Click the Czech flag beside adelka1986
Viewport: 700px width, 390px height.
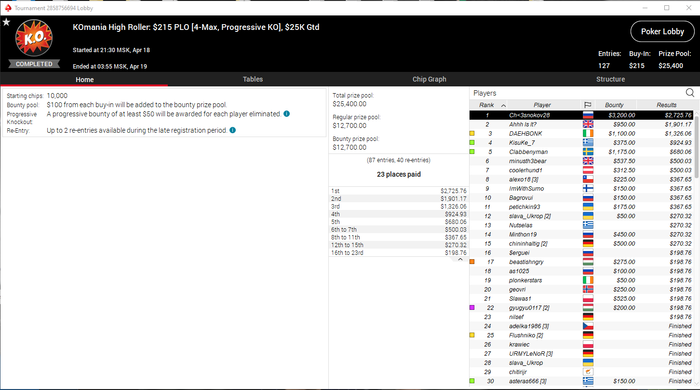tap(588, 326)
